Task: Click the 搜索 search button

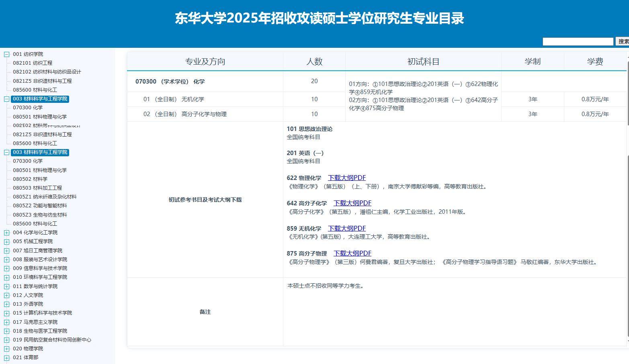Action: tap(623, 41)
